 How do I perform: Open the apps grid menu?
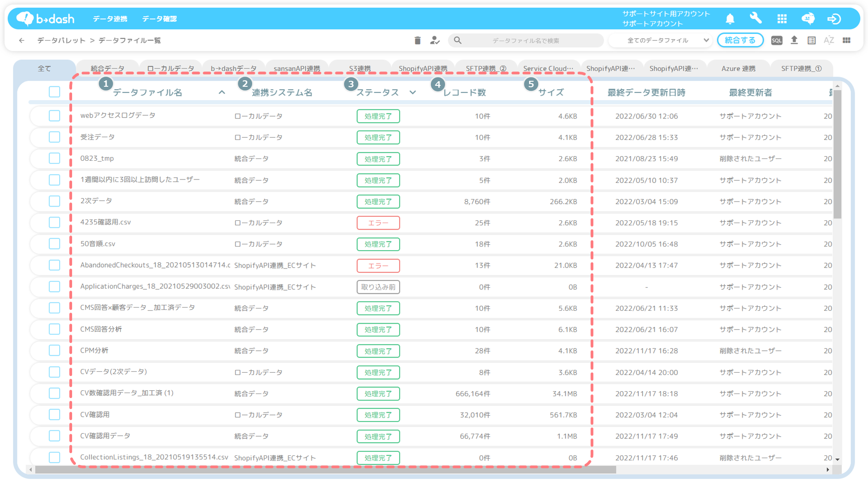(x=782, y=19)
